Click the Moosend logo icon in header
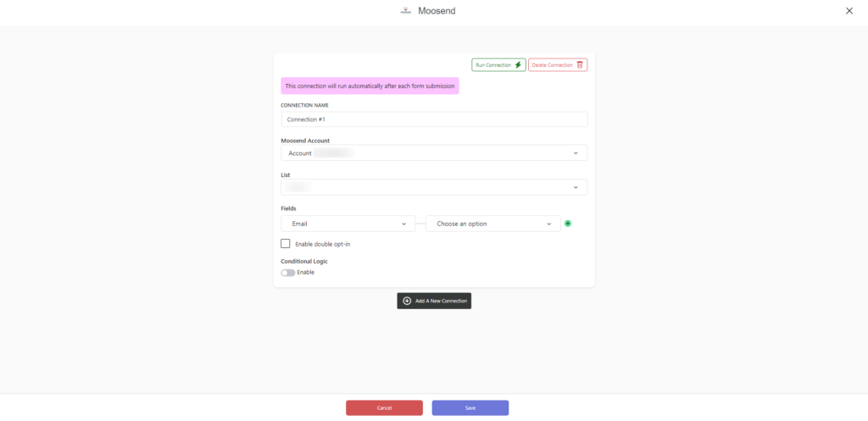 pyautogui.click(x=406, y=10)
